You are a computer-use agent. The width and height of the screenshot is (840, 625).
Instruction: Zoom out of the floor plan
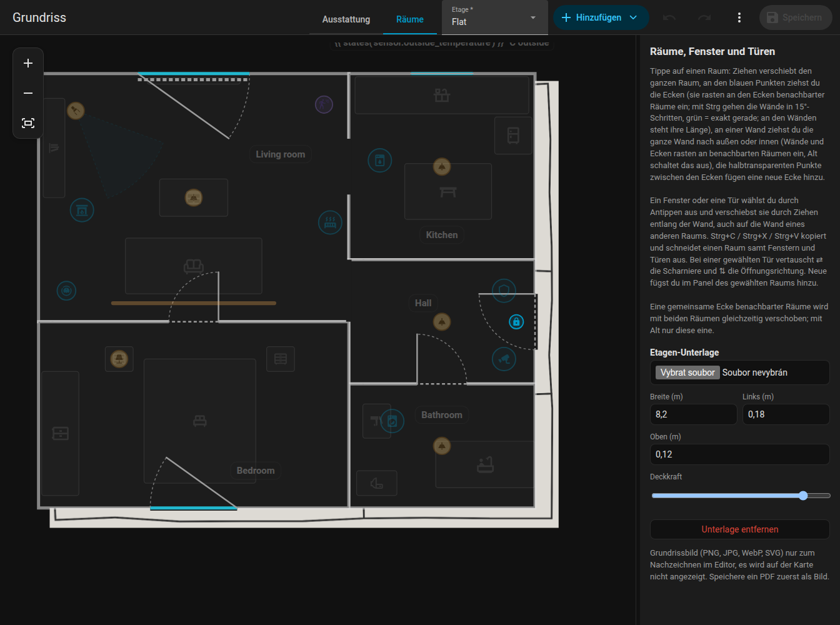coord(28,93)
